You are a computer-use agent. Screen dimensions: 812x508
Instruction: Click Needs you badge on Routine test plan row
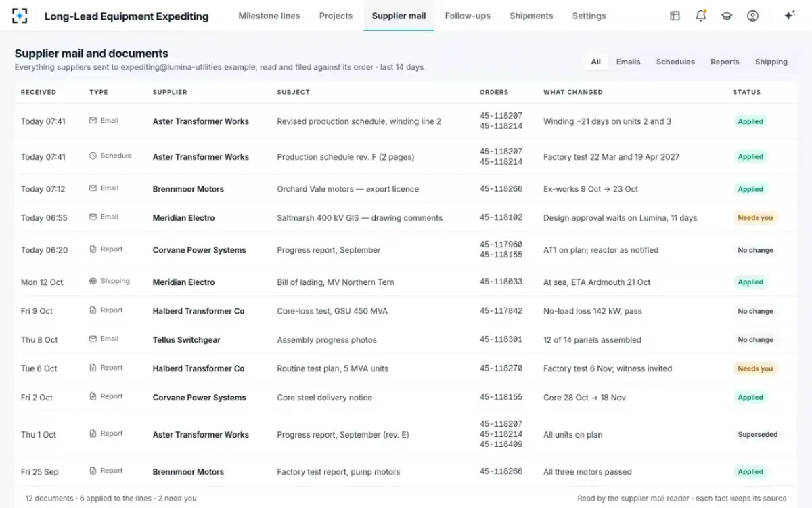(x=755, y=368)
